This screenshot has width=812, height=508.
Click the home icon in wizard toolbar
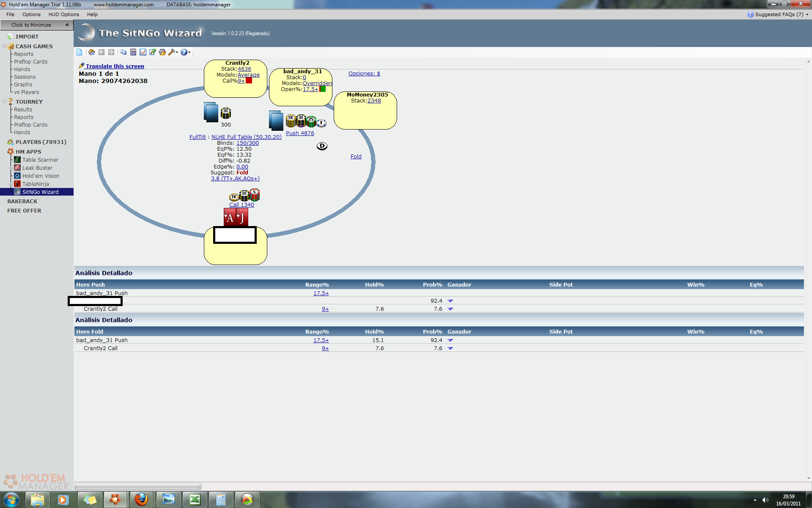91,52
